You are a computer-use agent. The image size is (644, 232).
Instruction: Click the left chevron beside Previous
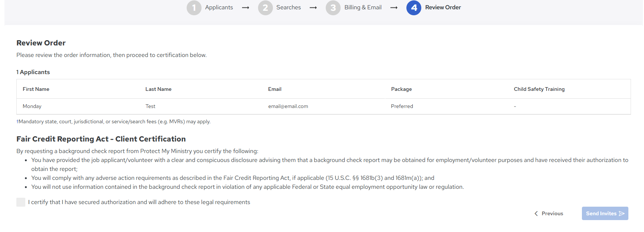pos(536,213)
